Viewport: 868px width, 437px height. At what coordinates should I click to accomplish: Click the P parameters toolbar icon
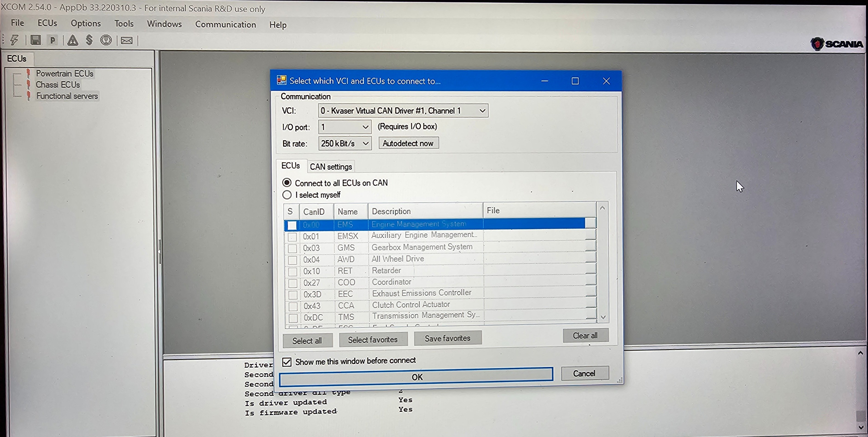tap(53, 40)
